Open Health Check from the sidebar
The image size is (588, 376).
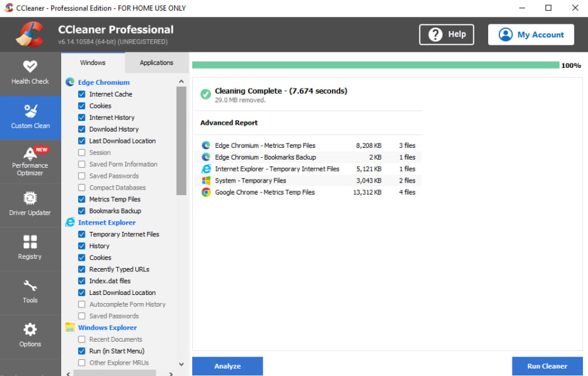coord(30,73)
